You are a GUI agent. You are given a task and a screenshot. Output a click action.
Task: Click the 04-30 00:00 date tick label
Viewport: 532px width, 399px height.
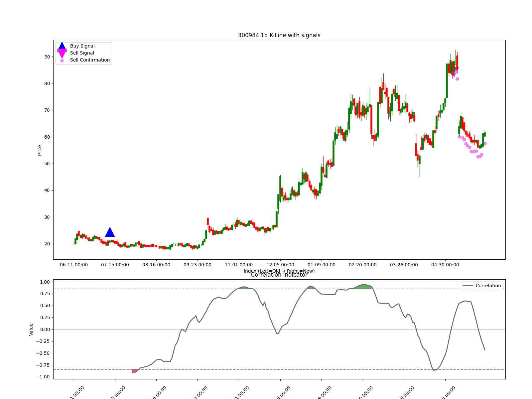[445, 265]
